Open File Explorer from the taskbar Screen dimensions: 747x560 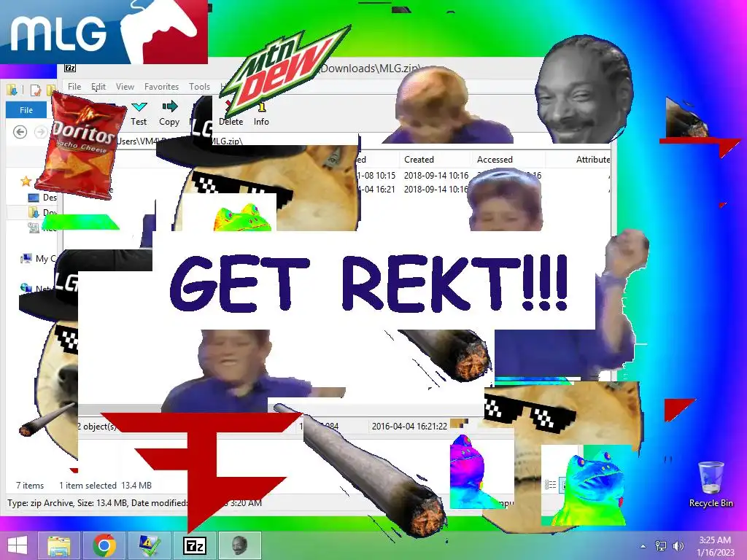pyautogui.click(x=58, y=545)
